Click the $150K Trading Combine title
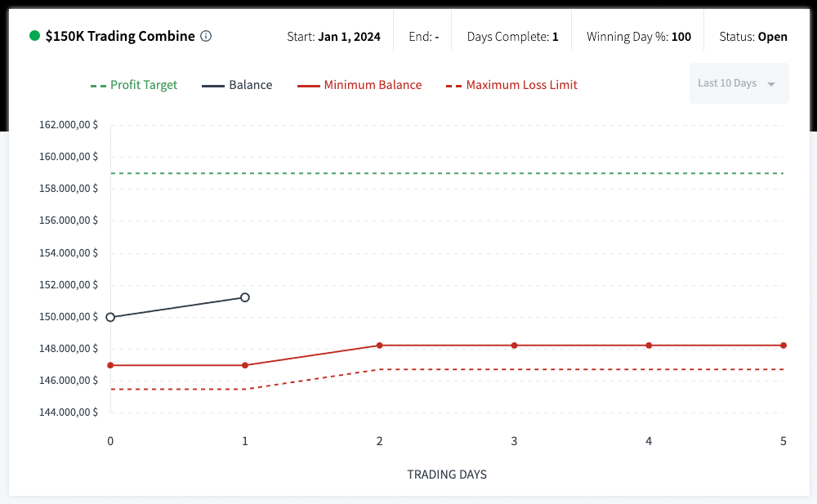The image size is (817, 504). pyautogui.click(x=120, y=36)
